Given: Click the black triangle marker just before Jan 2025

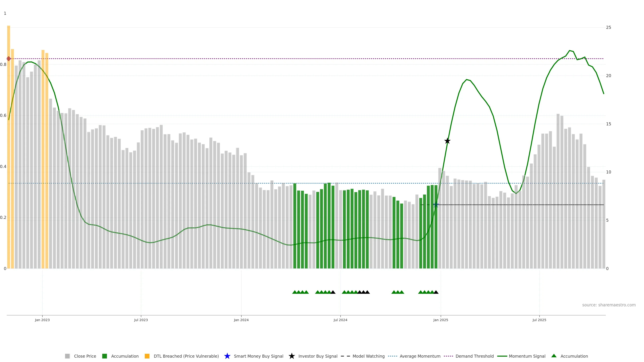Looking at the screenshot, I should click(x=436, y=292).
